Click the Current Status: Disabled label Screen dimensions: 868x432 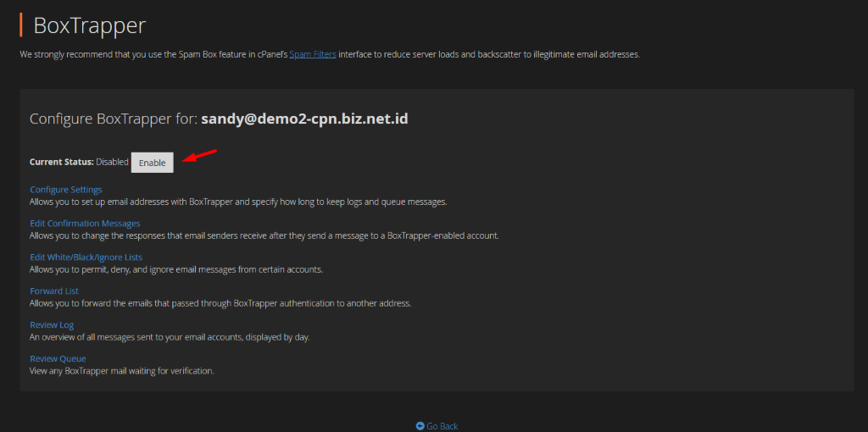(79, 163)
